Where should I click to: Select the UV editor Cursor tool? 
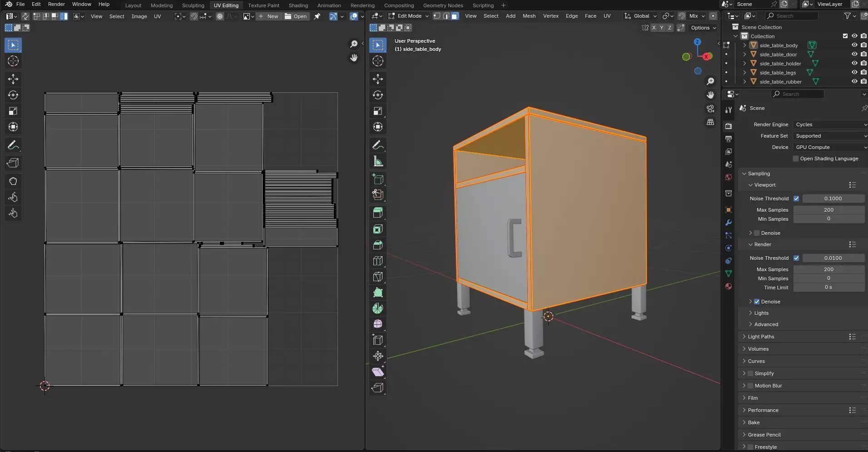pyautogui.click(x=13, y=61)
